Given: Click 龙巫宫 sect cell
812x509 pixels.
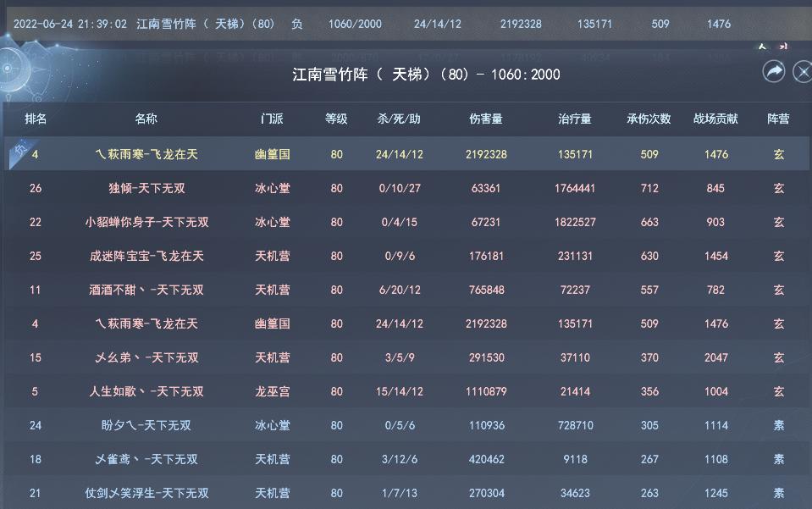Looking at the screenshot, I should (273, 391).
